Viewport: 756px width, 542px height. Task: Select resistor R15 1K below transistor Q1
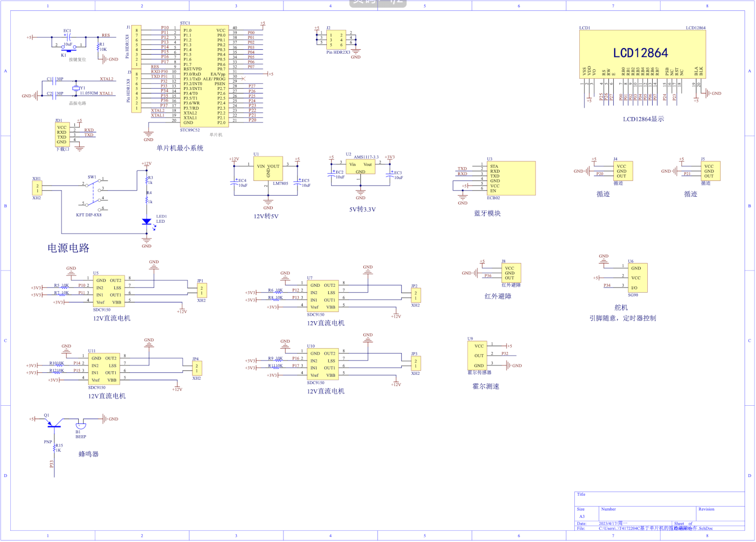click(x=54, y=448)
